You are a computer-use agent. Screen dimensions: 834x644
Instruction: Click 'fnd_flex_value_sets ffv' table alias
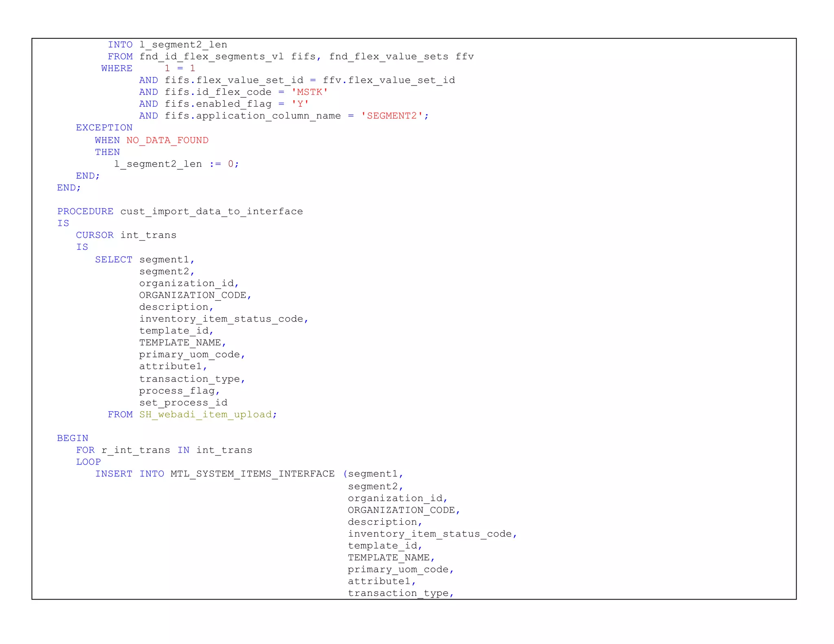point(402,57)
